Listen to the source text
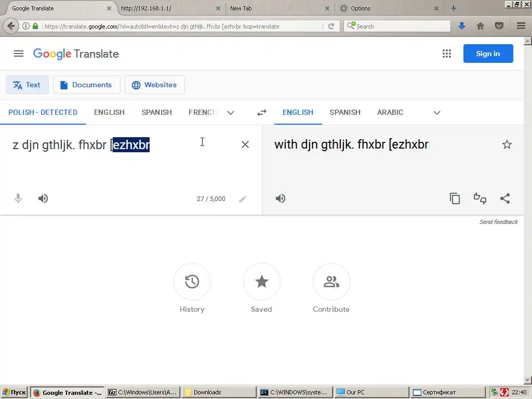Screen dimensions: 532x399 [x=43, y=198]
